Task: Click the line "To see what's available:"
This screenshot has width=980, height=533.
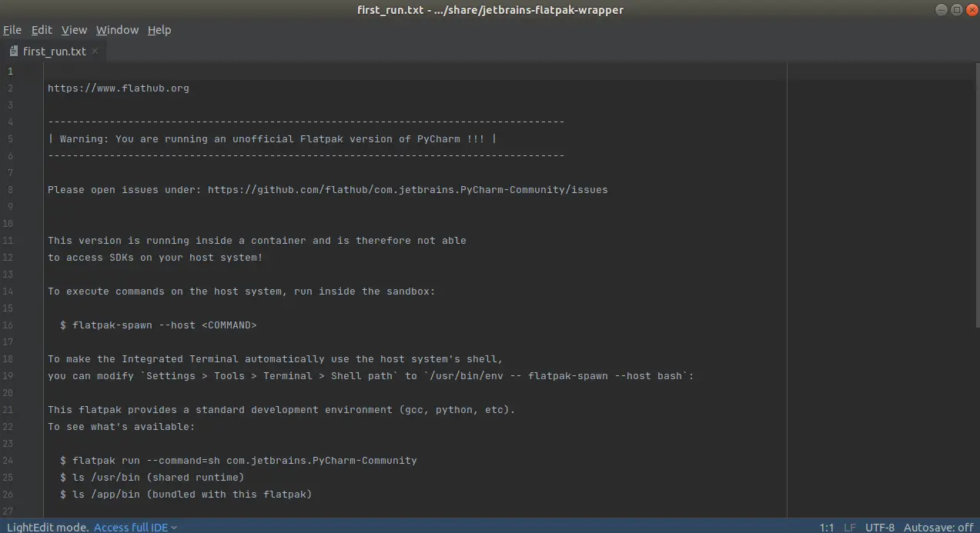Action: pyautogui.click(x=122, y=427)
